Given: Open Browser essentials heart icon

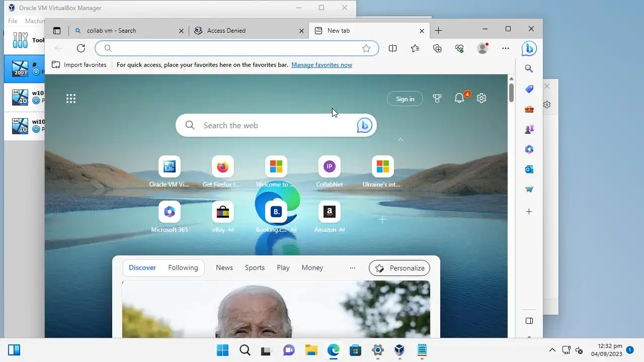Looking at the screenshot, I should pos(459,48).
